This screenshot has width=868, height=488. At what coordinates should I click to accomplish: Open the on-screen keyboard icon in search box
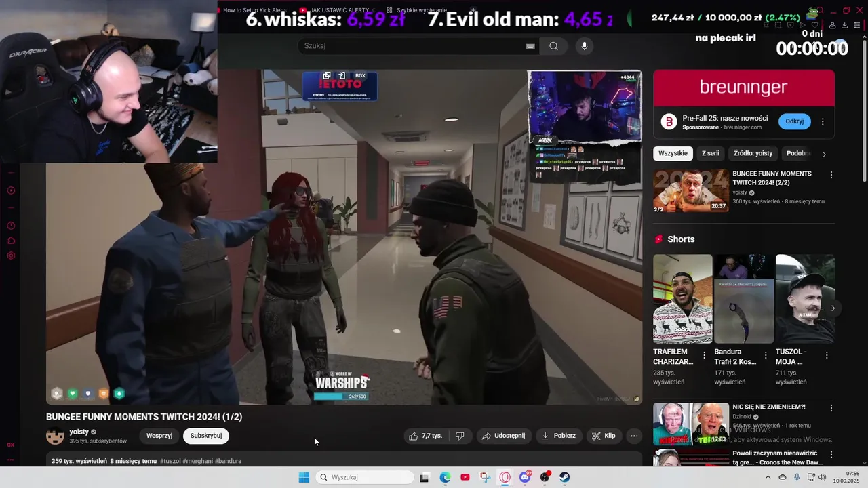tap(530, 46)
